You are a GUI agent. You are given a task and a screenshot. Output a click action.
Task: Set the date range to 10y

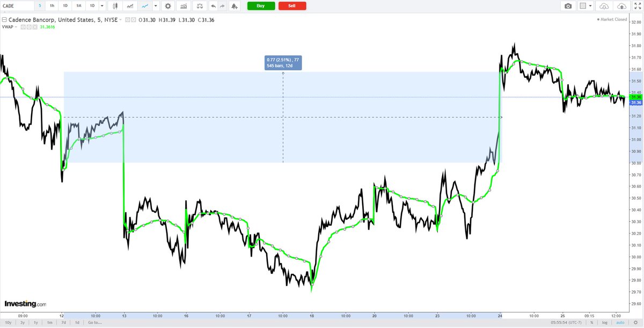tap(9, 322)
